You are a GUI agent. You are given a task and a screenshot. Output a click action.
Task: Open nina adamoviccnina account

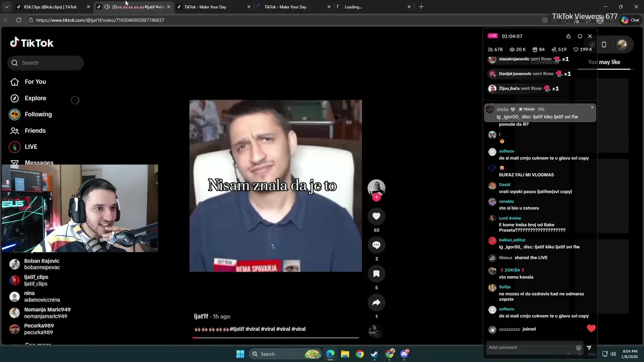pyautogui.click(x=35, y=296)
